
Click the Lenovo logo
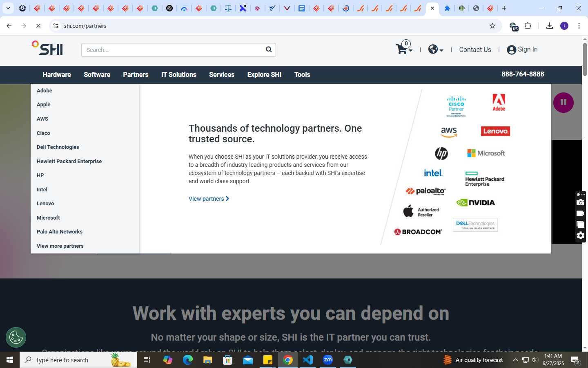pyautogui.click(x=495, y=131)
